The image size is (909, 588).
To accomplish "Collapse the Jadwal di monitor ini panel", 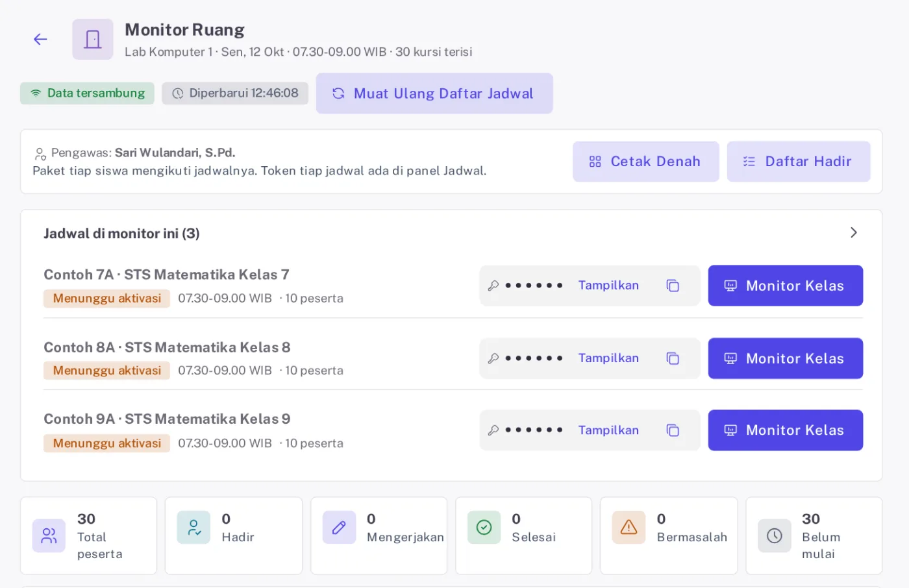I will tap(854, 232).
